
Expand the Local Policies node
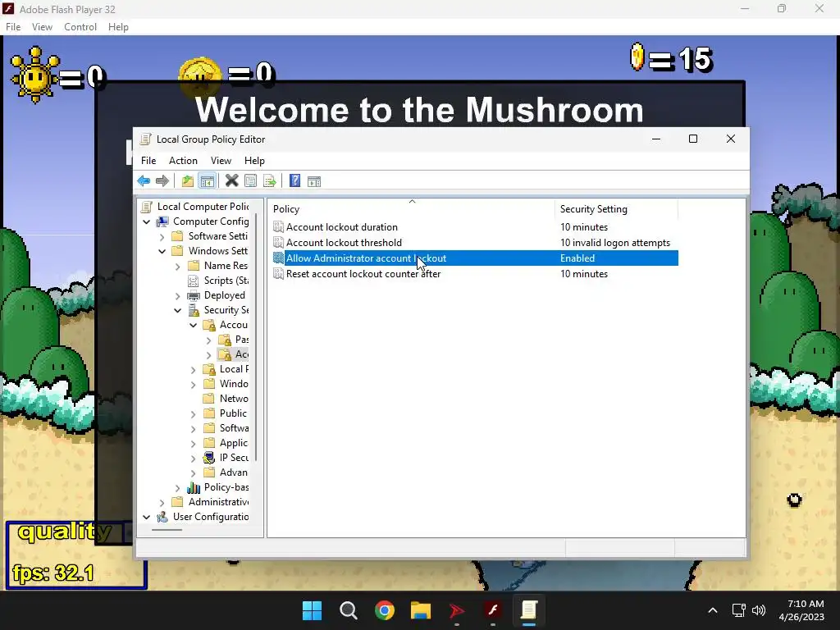pyautogui.click(x=193, y=370)
